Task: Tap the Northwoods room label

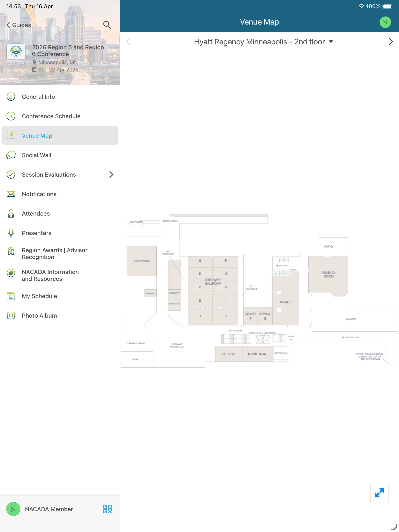Action: (x=142, y=261)
